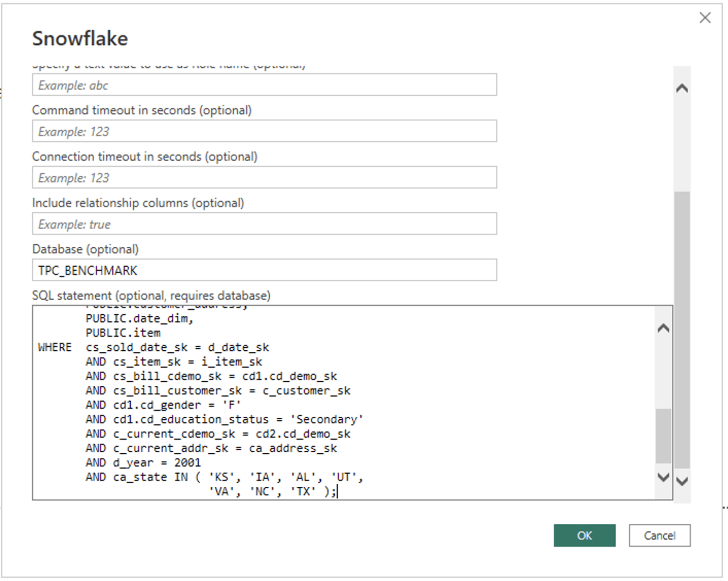Click the cs_bill_customer_sk = c_customer_sk line
This screenshot has height=581, width=728.
(x=218, y=390)
